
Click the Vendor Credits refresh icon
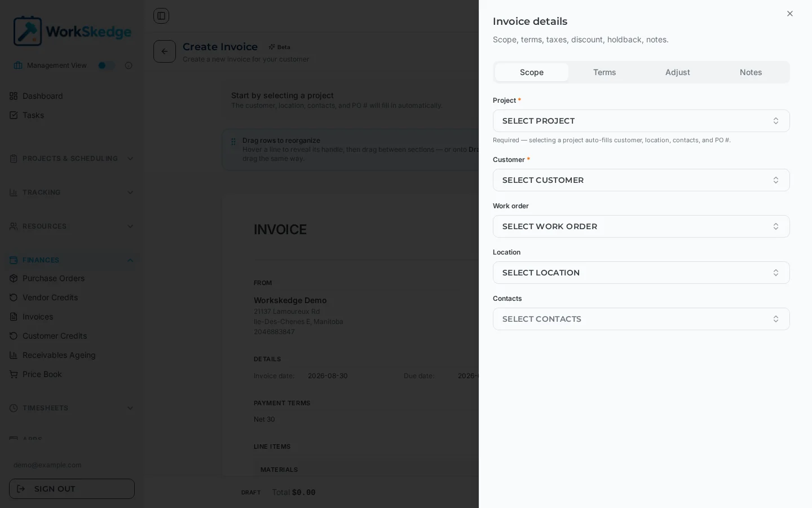pyautogui.click(x=14, y=297)
